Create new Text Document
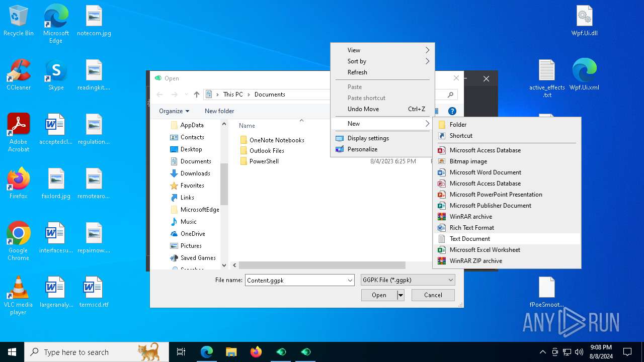 [x=507, y=239]
